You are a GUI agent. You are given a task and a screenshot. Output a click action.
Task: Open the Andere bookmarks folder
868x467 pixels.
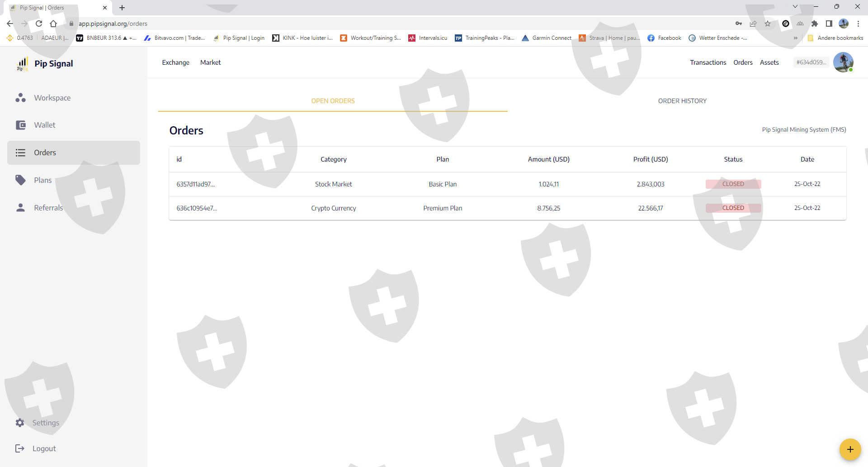pos(835,38)
